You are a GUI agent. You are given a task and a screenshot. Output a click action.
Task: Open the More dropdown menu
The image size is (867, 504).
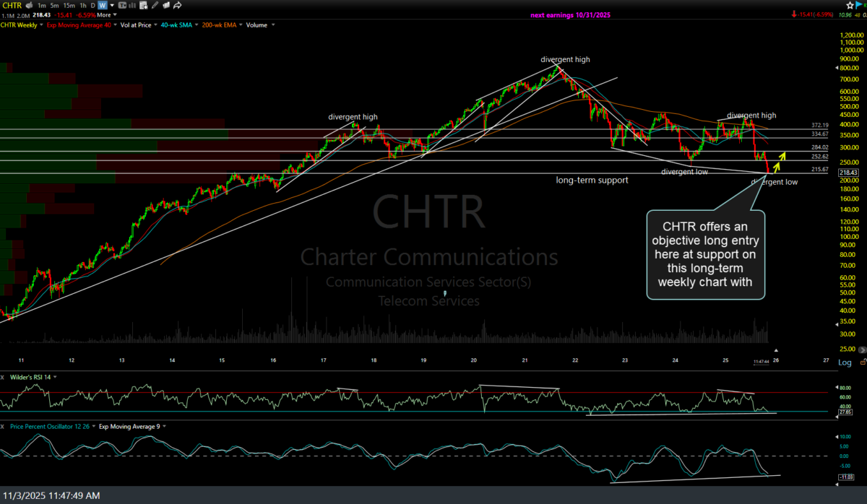point(107,15)
